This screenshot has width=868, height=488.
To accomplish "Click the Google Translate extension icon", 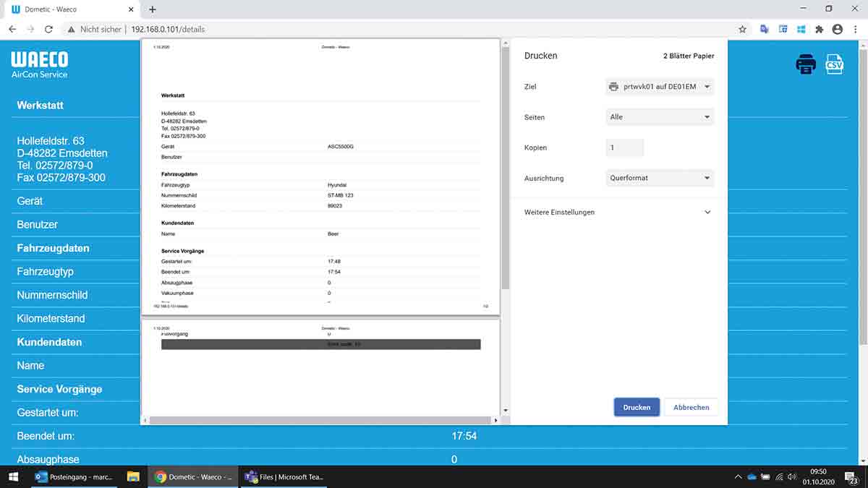I will (x=765, y=30).
